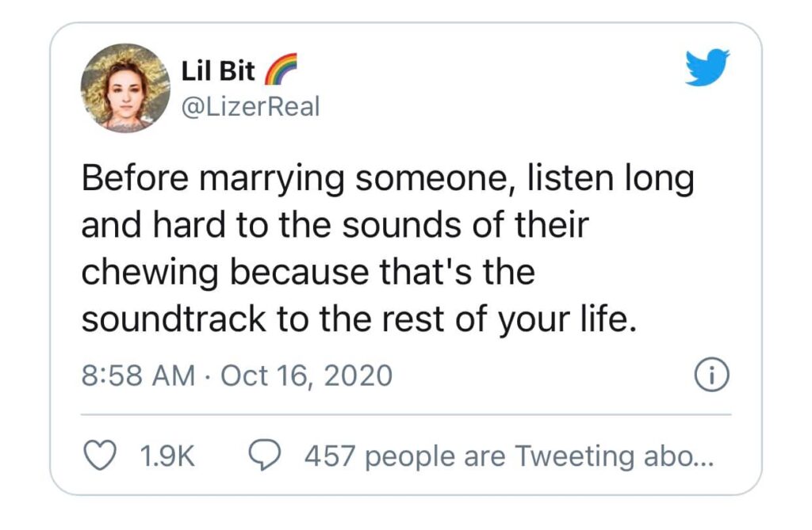The height and width of the screenshot is (530, 812).
Task: Click the rainbow emoji beside Lil Bit
Action: click(278, 71)
